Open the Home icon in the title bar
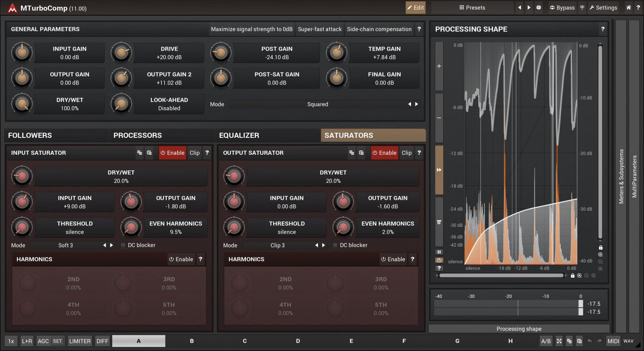This screenshot has width=644, height=351. 628,7
